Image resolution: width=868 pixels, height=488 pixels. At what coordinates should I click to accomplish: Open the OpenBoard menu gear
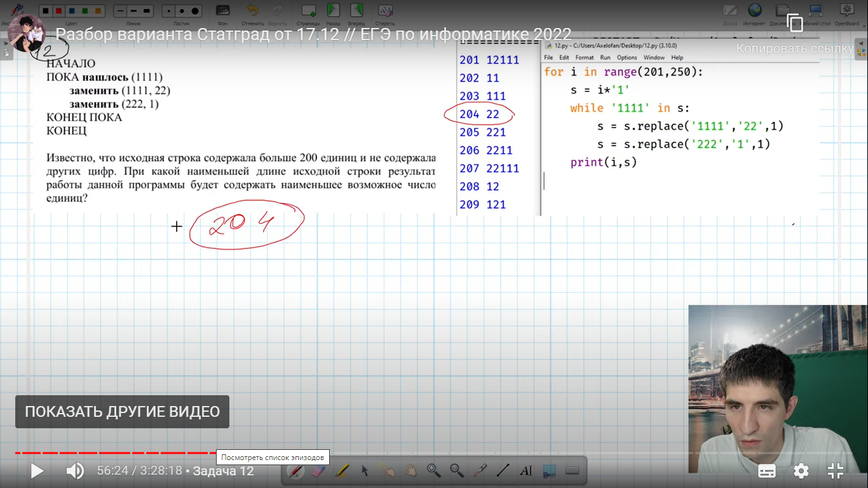[846, 11]
